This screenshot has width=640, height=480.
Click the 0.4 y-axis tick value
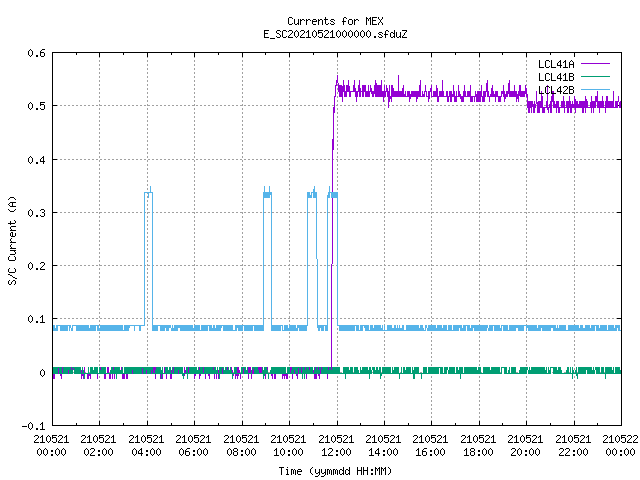pyautogui.click(x=36, y=160)
